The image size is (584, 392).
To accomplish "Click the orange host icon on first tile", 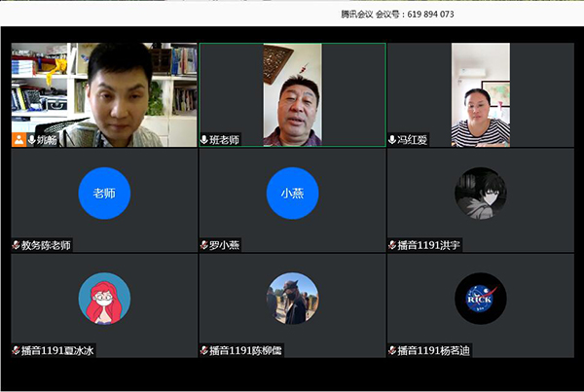I will [18, 140].
